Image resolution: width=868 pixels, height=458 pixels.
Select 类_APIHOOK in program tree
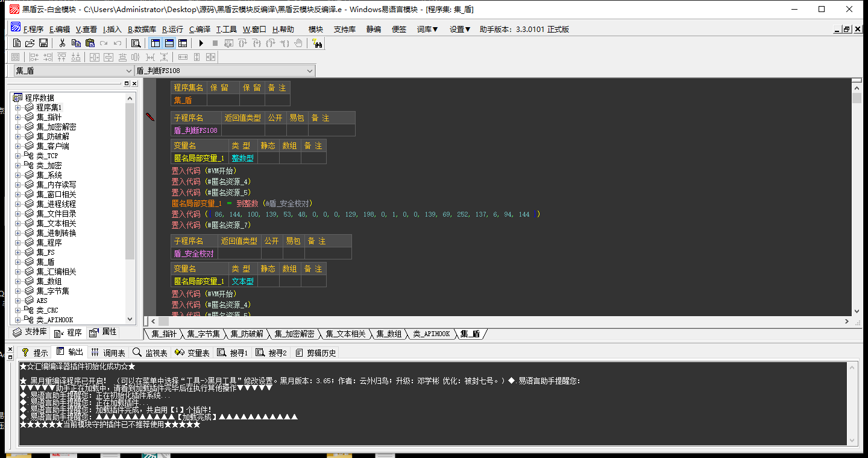pyautogui.click(x=55, y=320)
